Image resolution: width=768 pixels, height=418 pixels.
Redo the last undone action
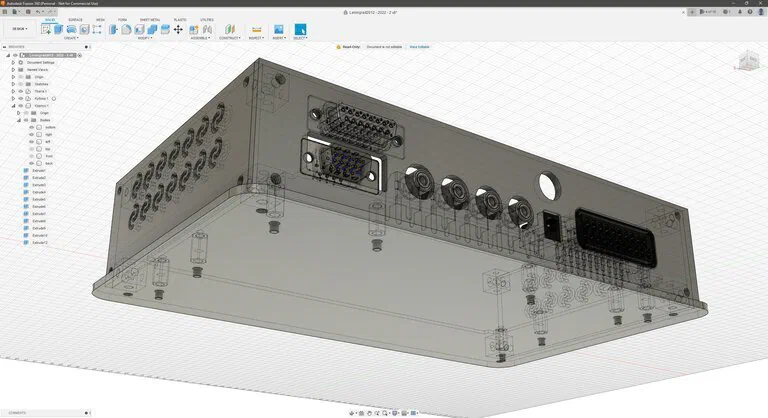click(51, 12)
